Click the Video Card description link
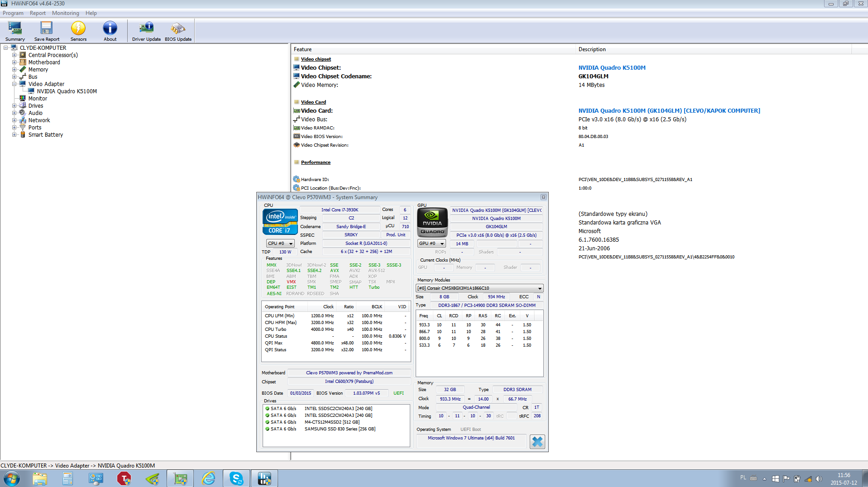This screenshot has height=487, width=868. click(669, 110)
